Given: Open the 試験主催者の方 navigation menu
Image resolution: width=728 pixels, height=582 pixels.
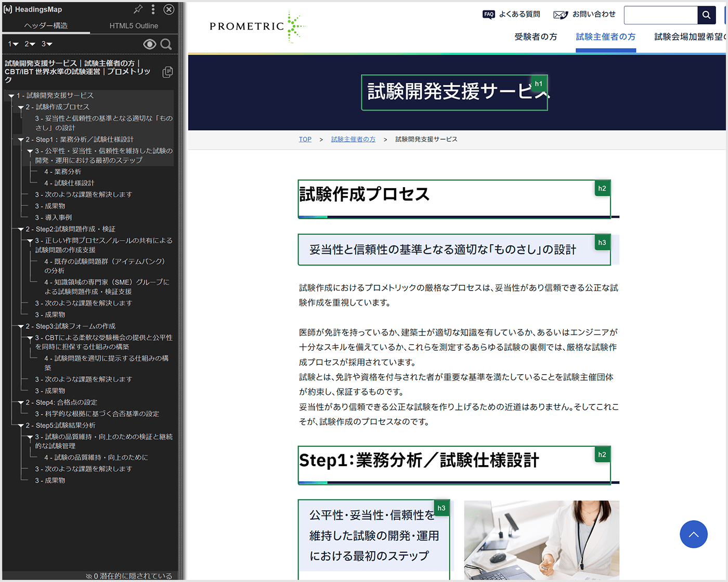Looking at the screenshot, I should 606,36.
